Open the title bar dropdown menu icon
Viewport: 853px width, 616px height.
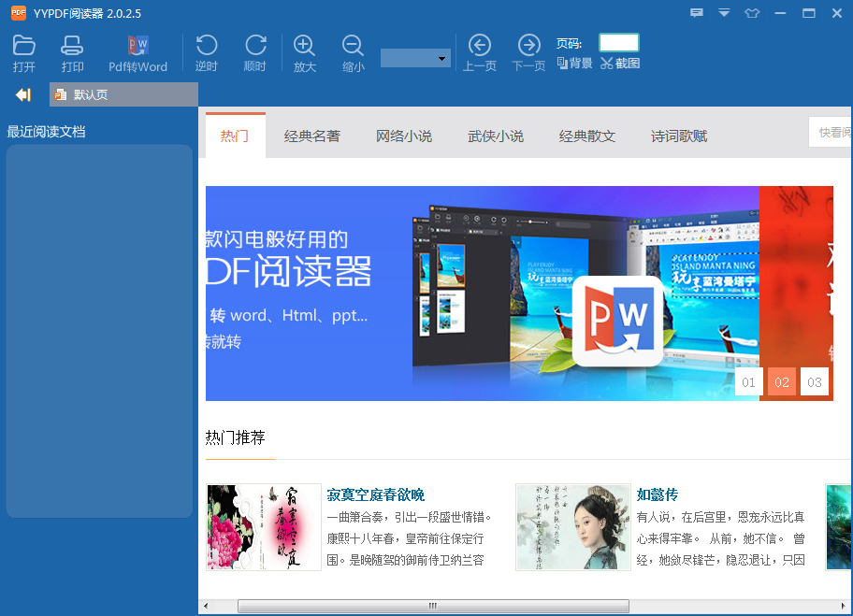724,13
